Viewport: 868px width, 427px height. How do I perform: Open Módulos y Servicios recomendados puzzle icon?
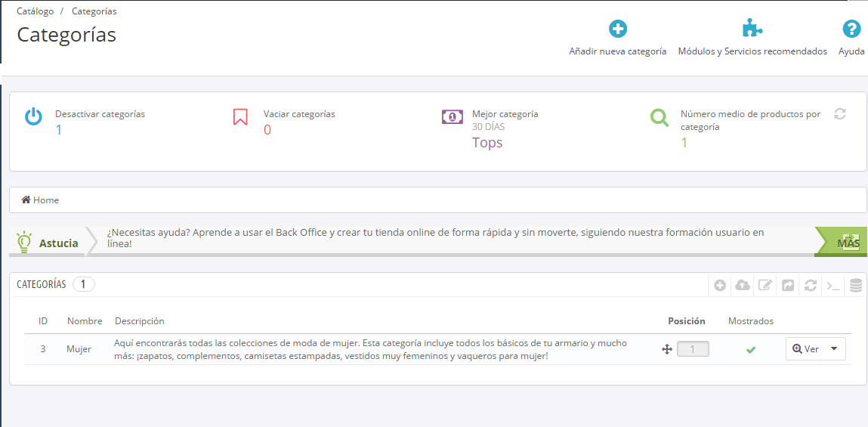point(752,29)
